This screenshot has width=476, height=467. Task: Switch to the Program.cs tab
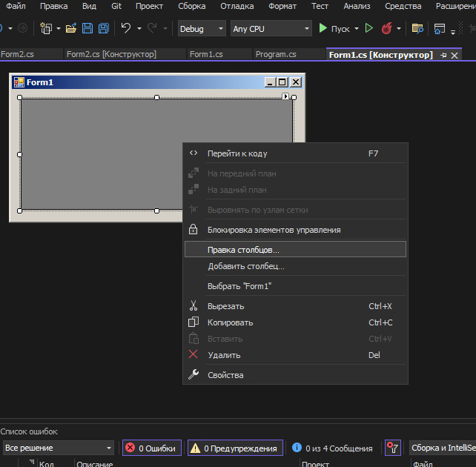276,54
